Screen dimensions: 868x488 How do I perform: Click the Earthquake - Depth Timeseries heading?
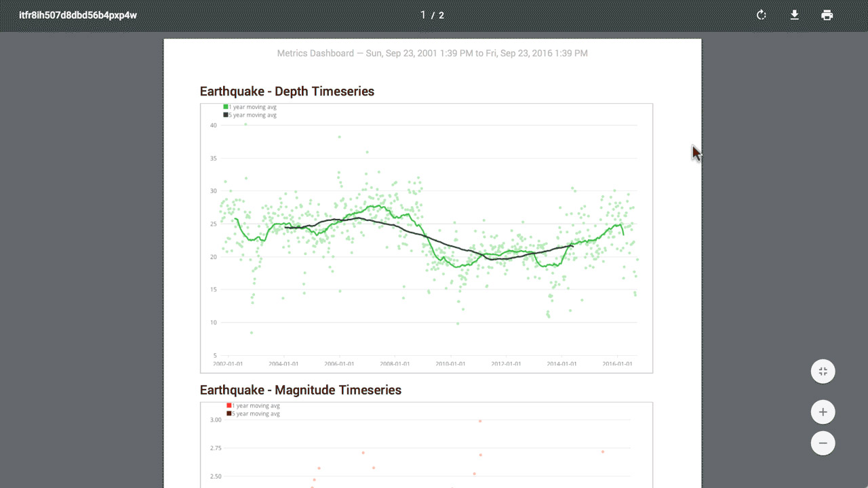click(x=287, y=91)
